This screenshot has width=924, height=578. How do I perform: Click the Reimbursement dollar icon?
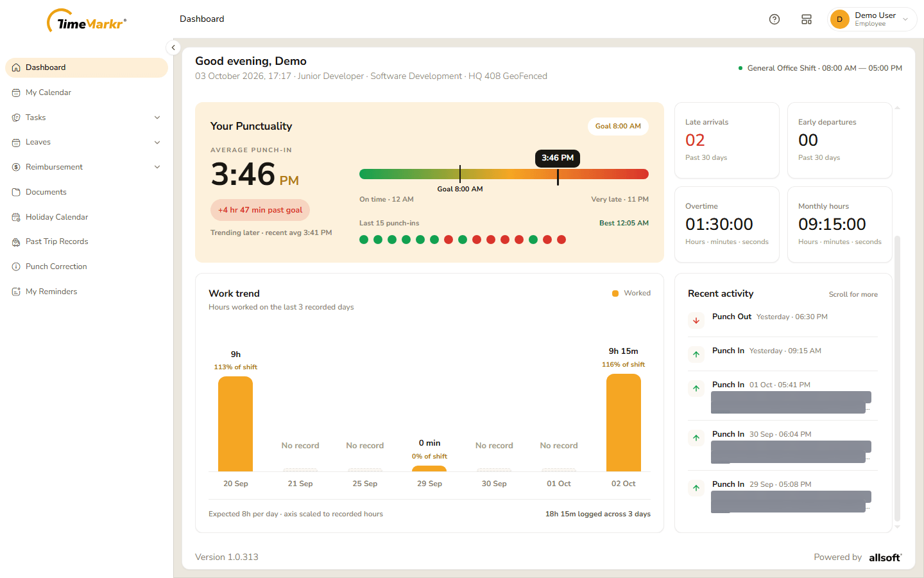click(x=16, y=167)
